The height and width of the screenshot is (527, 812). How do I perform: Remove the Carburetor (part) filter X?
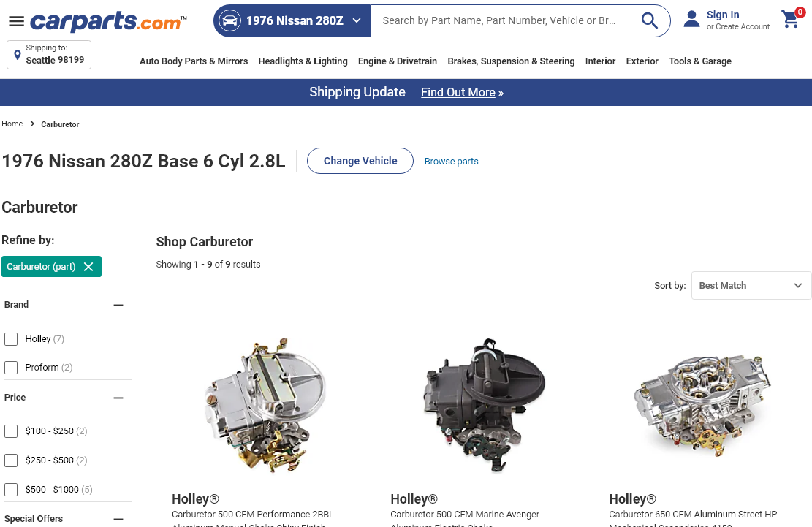tap(88, 267)
